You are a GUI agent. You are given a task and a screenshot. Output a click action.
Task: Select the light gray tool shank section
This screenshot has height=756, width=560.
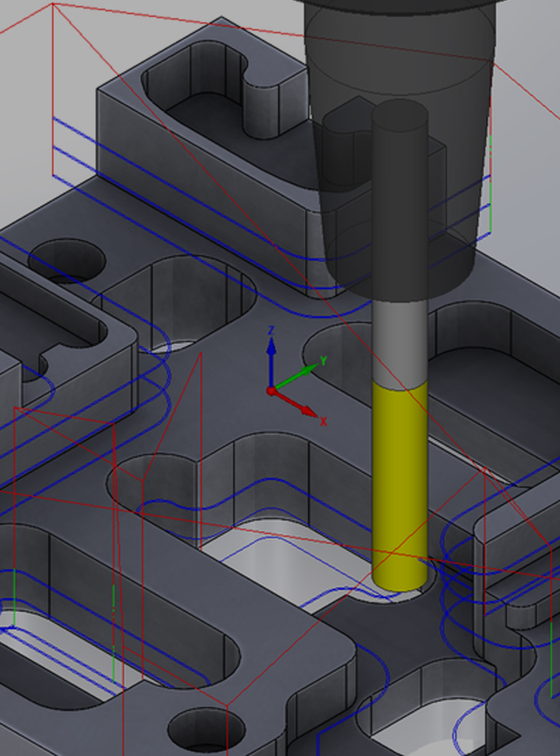pos(399,343)
